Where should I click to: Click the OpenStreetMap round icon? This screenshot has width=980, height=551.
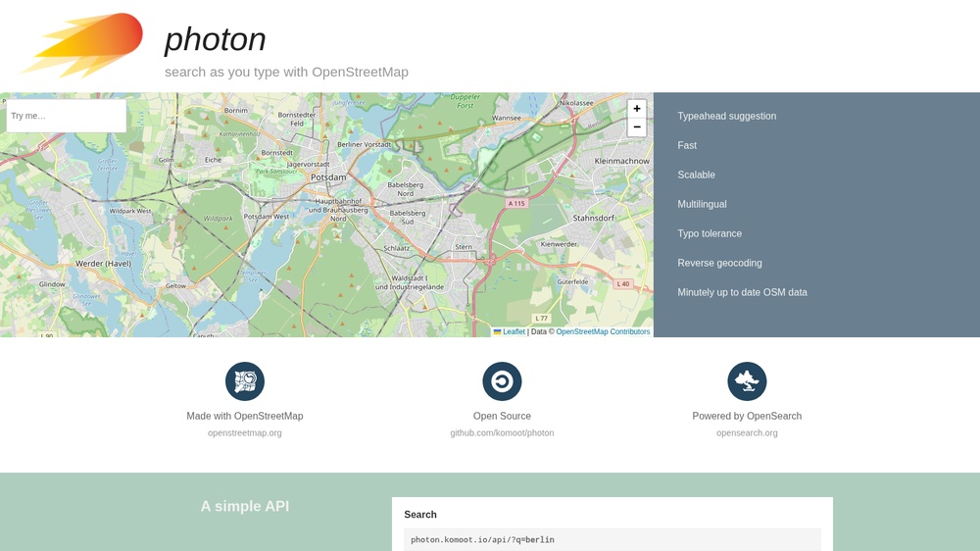point(244,380)
